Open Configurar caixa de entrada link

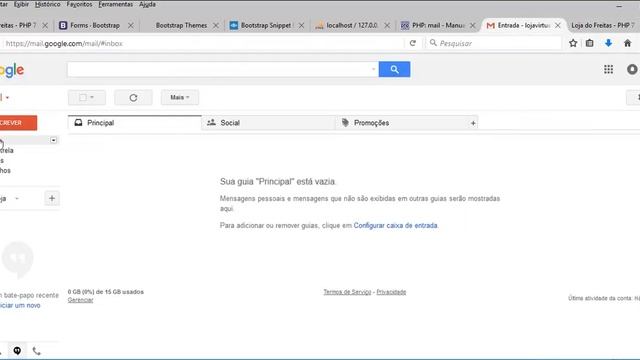click(x=395, y=225)
